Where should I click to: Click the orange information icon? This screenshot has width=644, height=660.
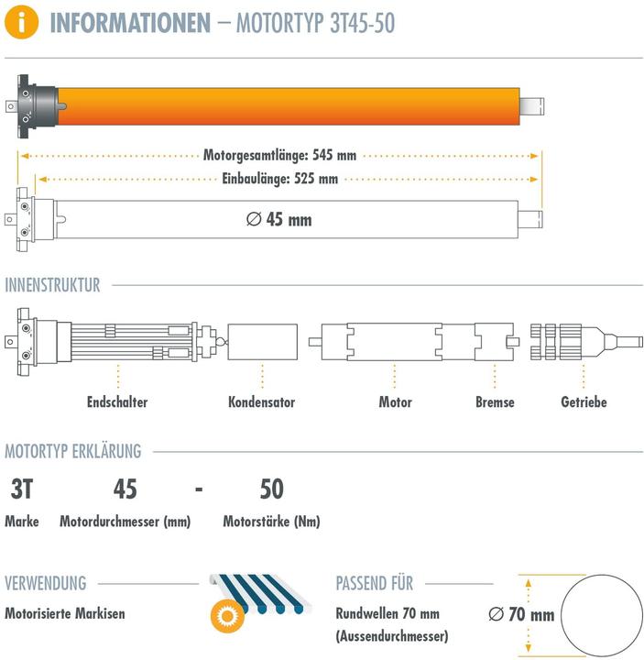pyautogui.click(x=21, y=22)
